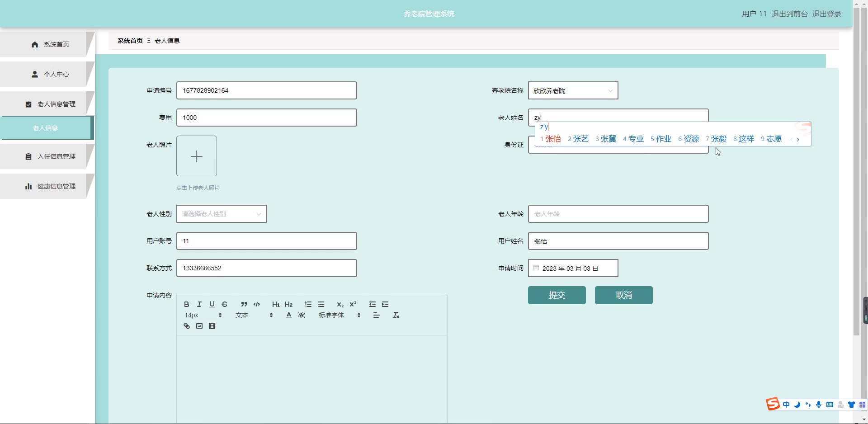The image size is (868, 424).
Task: Open the 申请时间 date picker
Action: 573,268
